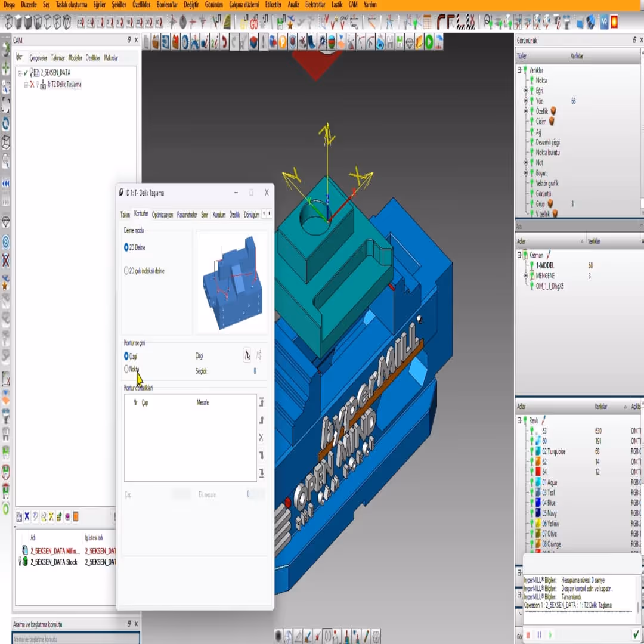Click the red undo arrow in hyperMILL toolbar
Viewport: 644px width, 644px height.
pos(224,42)
